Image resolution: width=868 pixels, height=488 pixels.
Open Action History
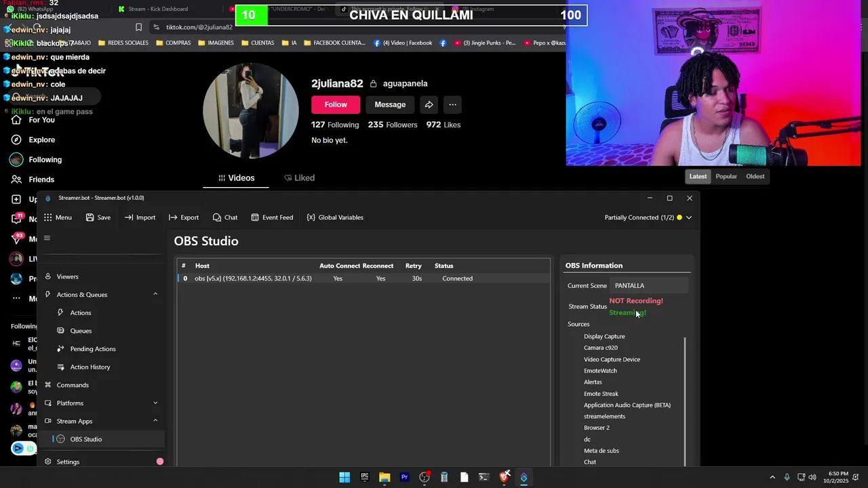(90, 367)
